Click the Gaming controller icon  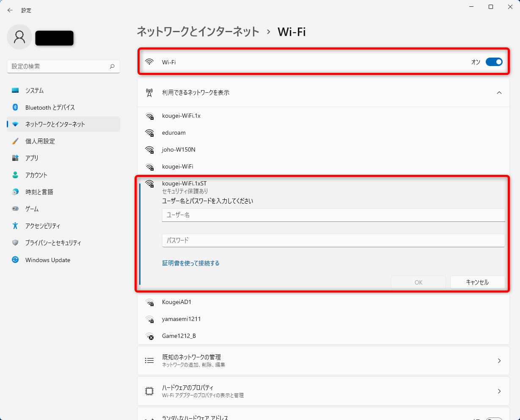[15, 209]
